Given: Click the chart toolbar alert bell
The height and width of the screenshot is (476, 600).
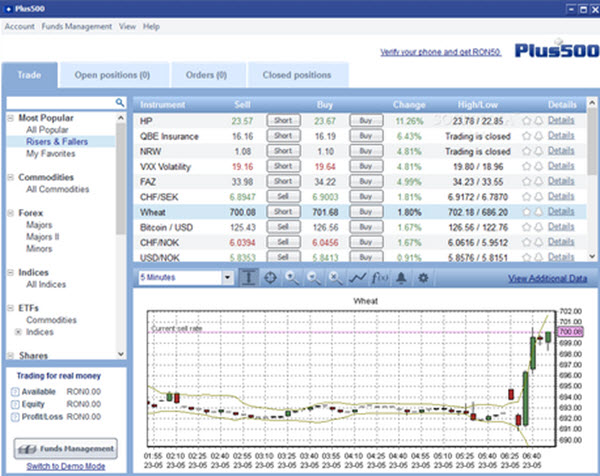Looking at the screenshot, I should pos(401,278).
